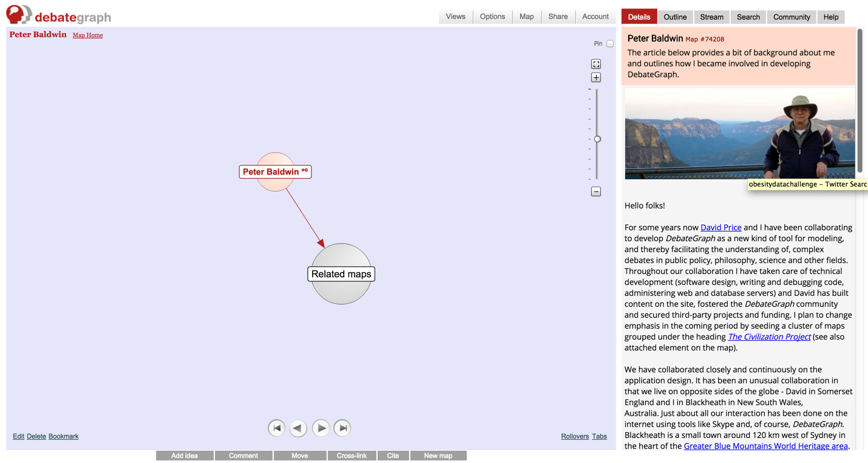
Task: Click the fullscreen map icon
Action: click(x=596, y=64)
